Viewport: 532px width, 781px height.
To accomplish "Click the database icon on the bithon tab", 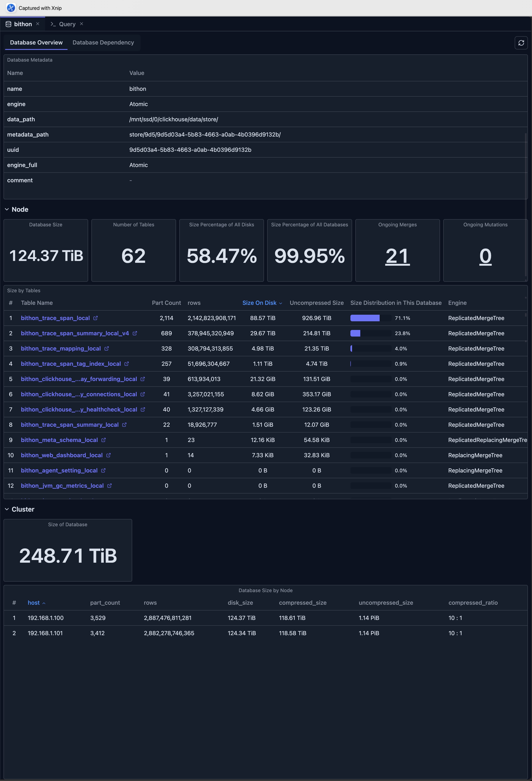I will pyautogui.click(x=8, y=23).
